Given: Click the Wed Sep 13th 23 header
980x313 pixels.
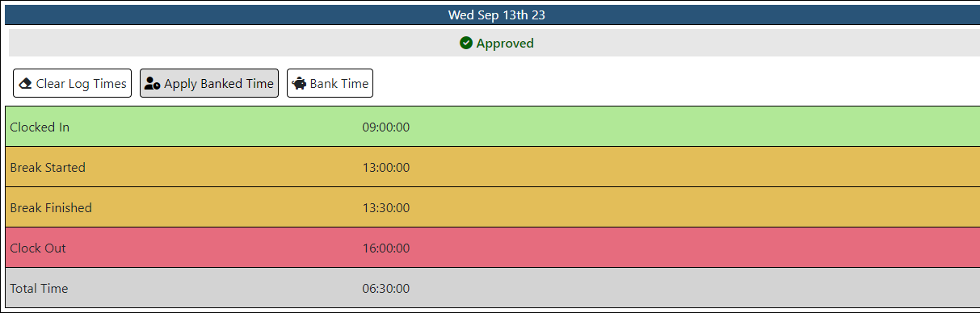Looking at the screenshot, I should point(496,15).
